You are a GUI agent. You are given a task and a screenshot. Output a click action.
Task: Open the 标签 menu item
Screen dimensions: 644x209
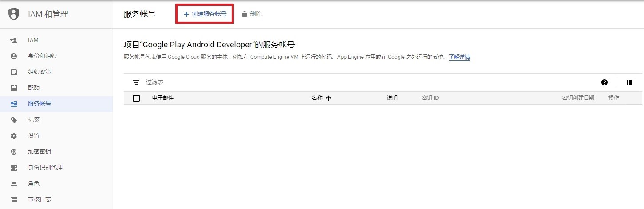56,120
